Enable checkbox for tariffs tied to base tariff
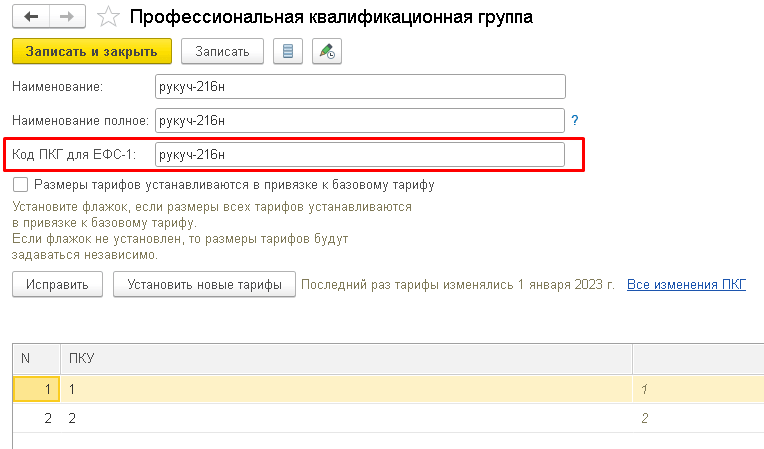Screen dimensions: 764x449 20,185
